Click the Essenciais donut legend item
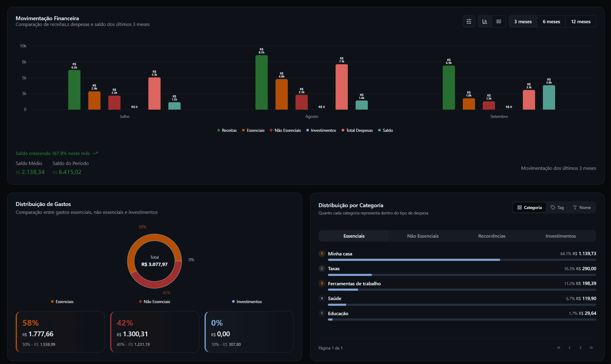The image size is (611, 364). tap(62, 302)
